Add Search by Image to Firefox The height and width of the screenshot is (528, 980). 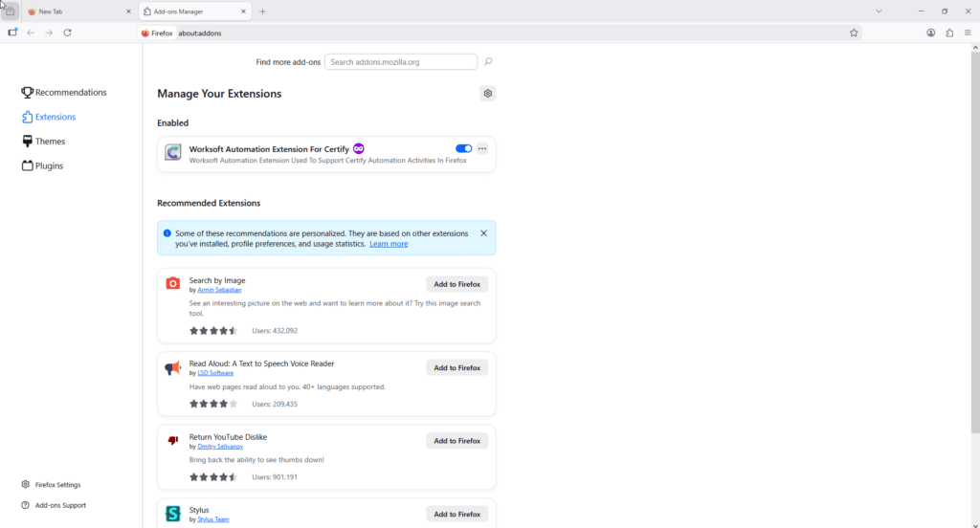click(457, 284)
